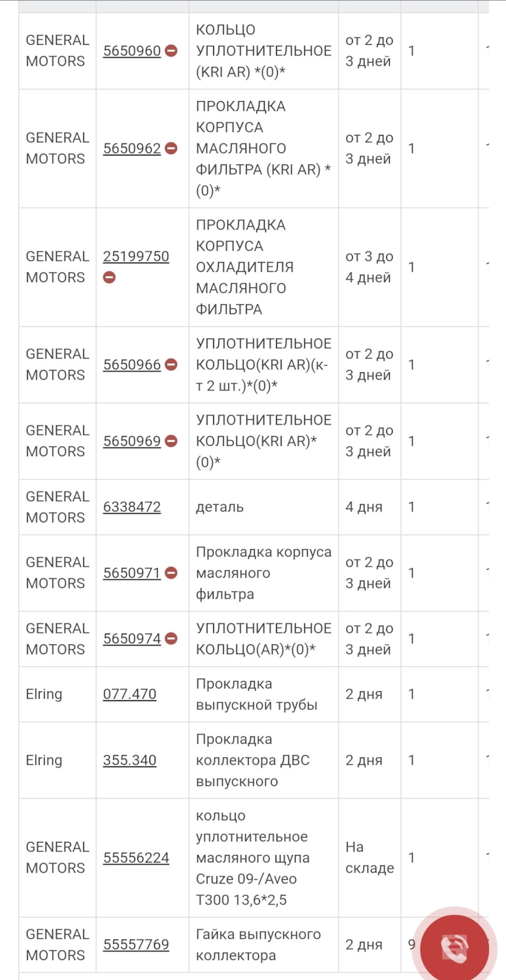
Task: Open part number 5650960 link
Action: (132, 51)
